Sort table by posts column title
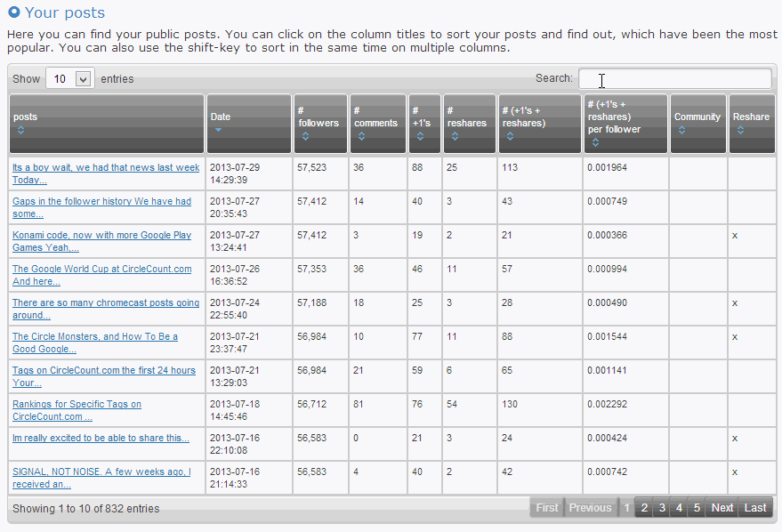Screen dimensions: 782x532 26,117
